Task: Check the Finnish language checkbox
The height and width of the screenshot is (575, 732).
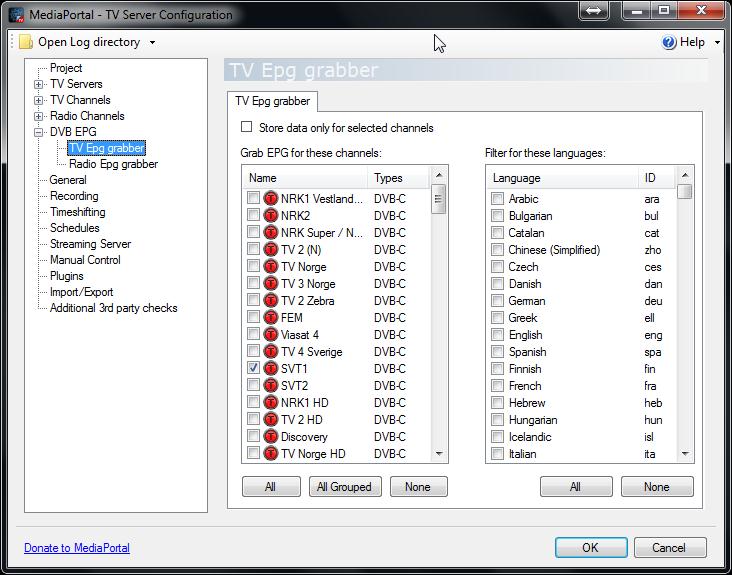Action: tap(498, 369)
